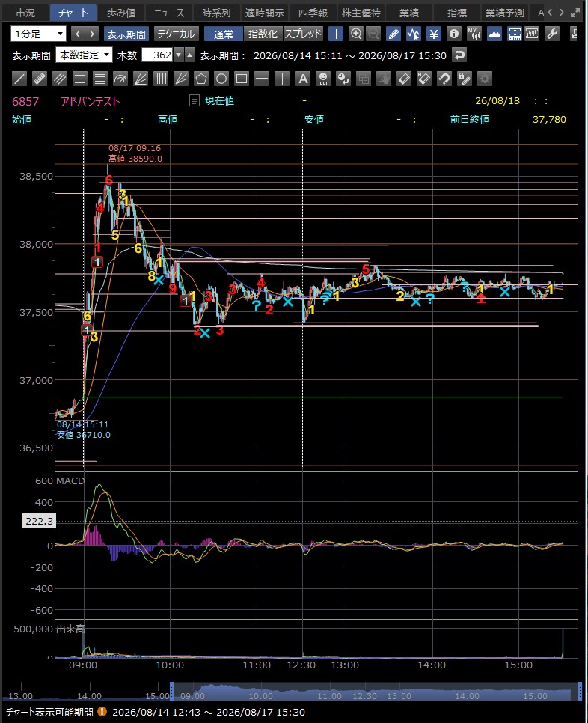The height and width of the screenshot is (723, 588).
Task: Select the ellipse drawing tool
Action: click(x=221, y=79)
